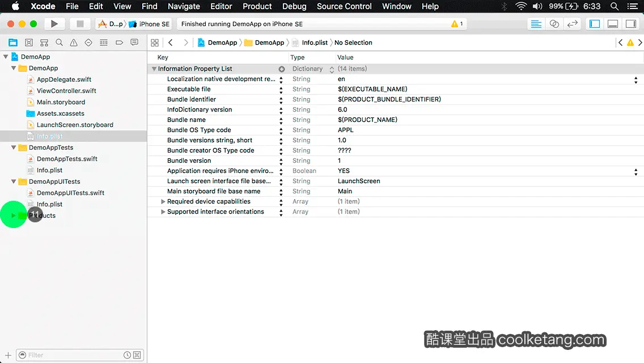
Task: Open the test navigator diamond icon
Action: click(x=88, y=43)
